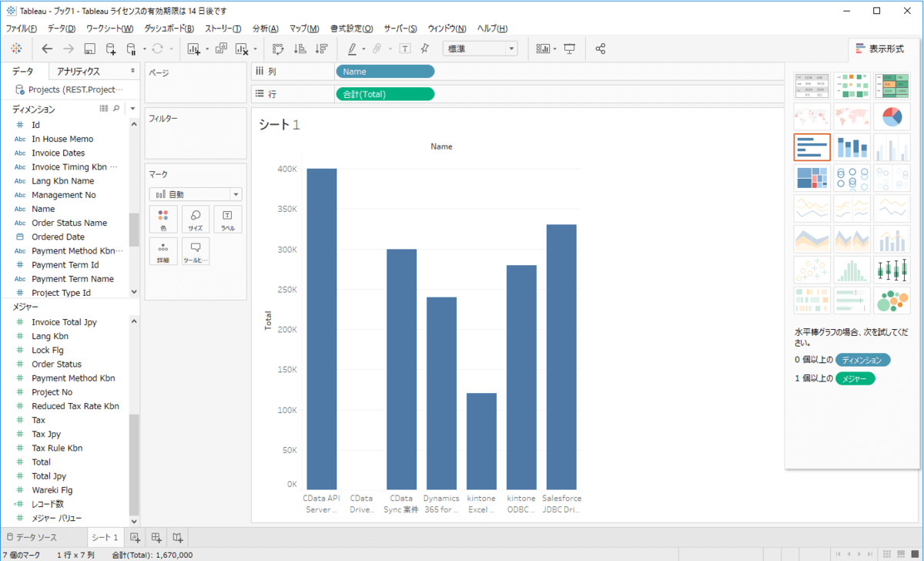924x561 pixels.
Task: Swap rows and columns using toolbar icon
Action: [x=279, y=49]
